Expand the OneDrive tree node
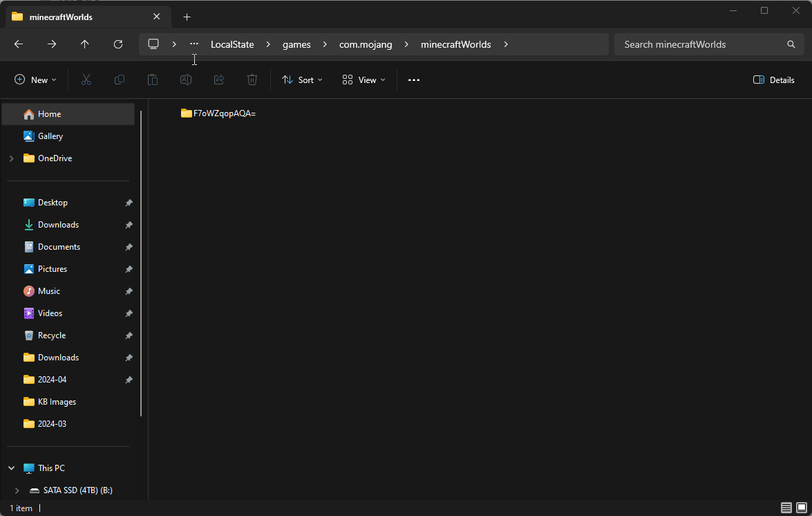This screenshot has width=812, height=516. 11,158
